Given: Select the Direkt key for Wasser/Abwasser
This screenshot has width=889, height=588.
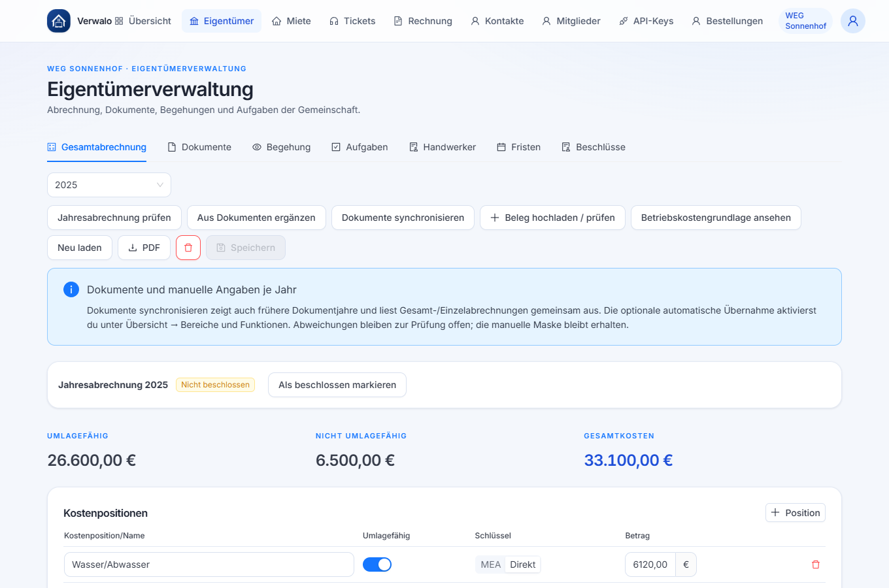Looking at the screenshot, I should tap(523, 564).
